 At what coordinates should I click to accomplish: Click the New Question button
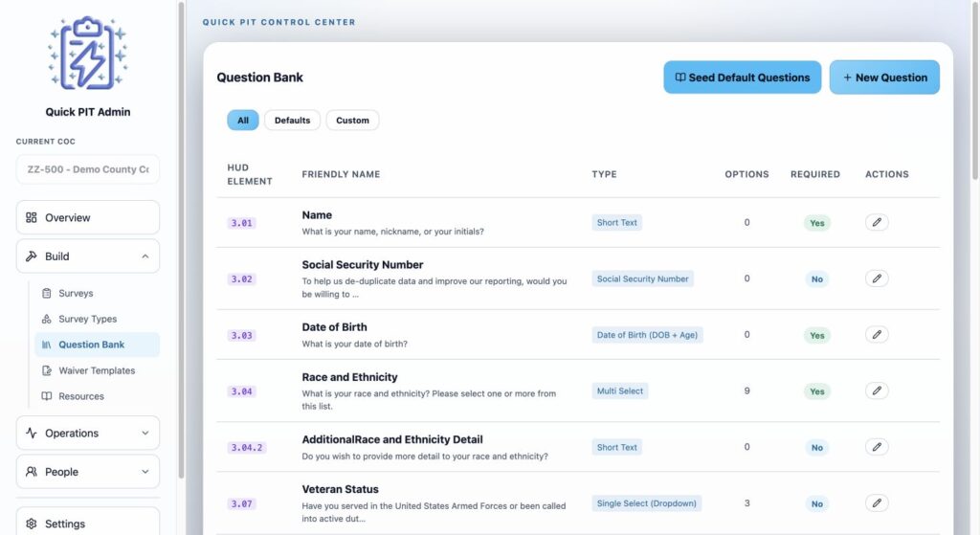884,78
